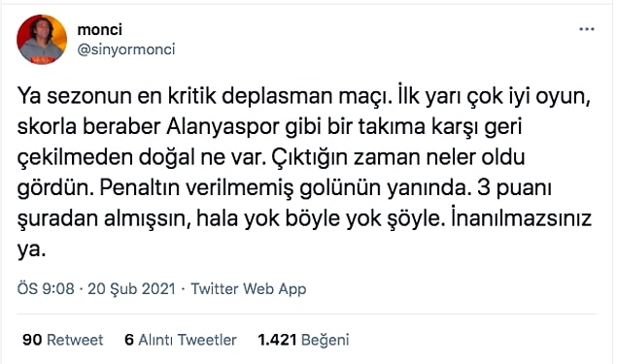Open the Twitter Web App source link

pyautogui.click(x=249, y=288)
